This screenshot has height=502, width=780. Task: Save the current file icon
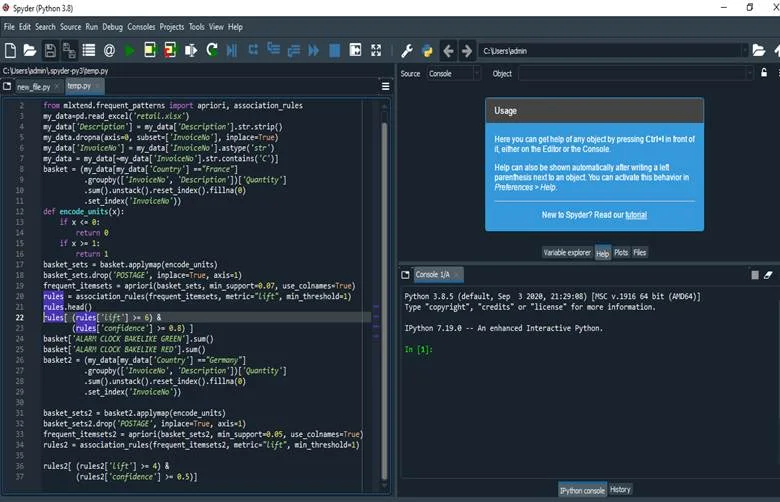coord(50,50)
